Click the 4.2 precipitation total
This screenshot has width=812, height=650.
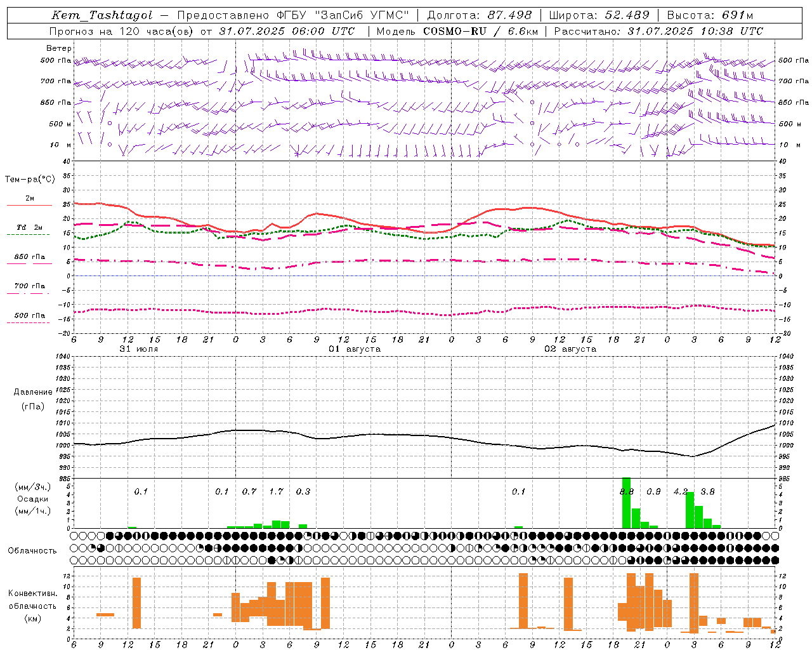(681, 492)
